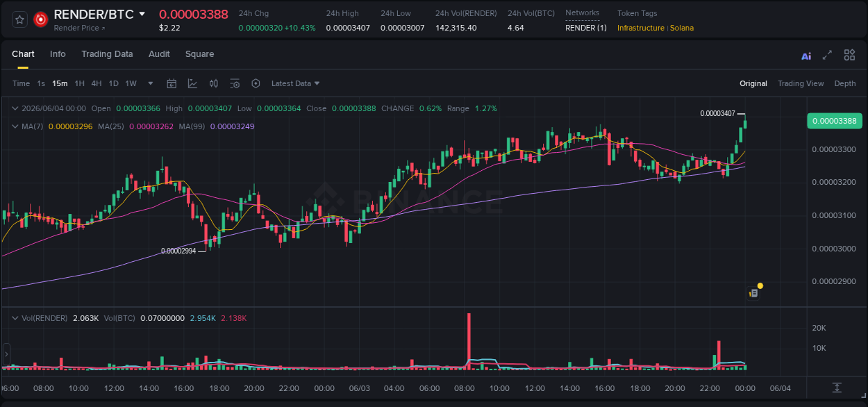Click the tall red volume bar near 08:00
The height and width of the screenshot is (407, 868).
pos(469,340)
